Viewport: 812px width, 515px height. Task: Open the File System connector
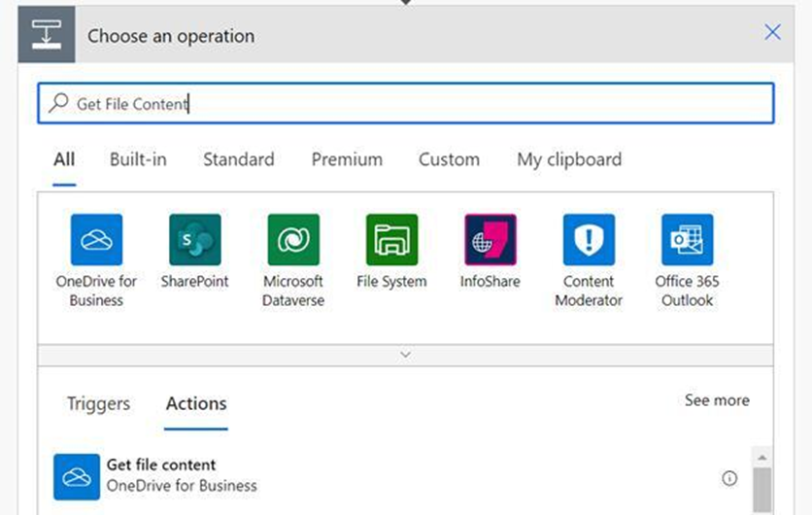[391, 239]
